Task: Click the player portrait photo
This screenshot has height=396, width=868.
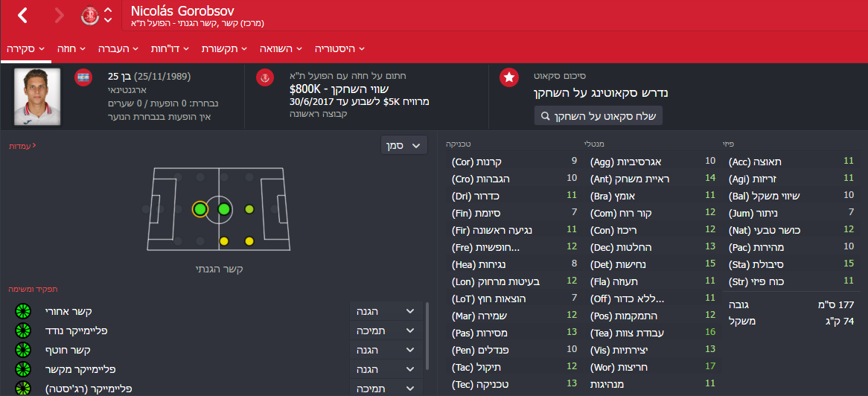Action: click(x=37, y=97)
